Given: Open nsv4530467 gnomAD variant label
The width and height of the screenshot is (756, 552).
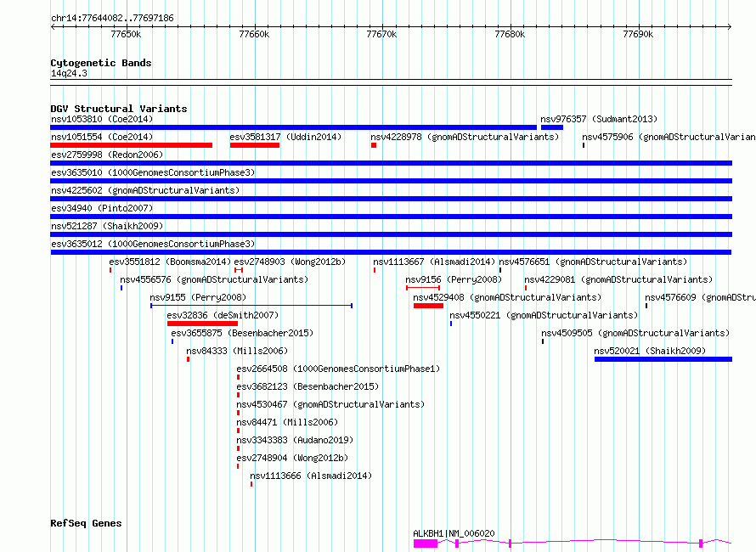Looking at the screenshot, I should pos(330,404).
